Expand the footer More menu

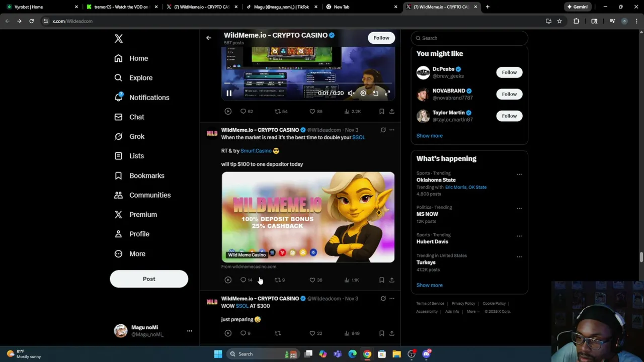coord(473,312)
